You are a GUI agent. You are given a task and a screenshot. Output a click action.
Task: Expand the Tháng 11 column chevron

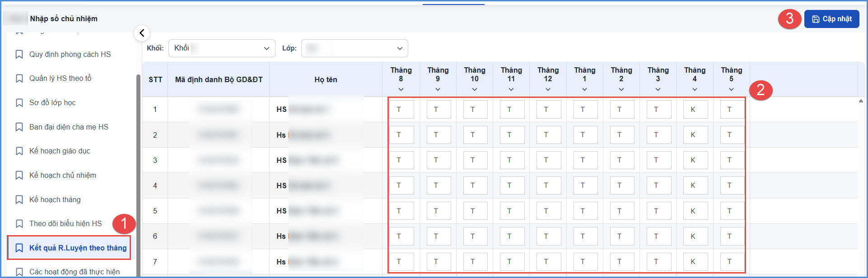point(511,89)
